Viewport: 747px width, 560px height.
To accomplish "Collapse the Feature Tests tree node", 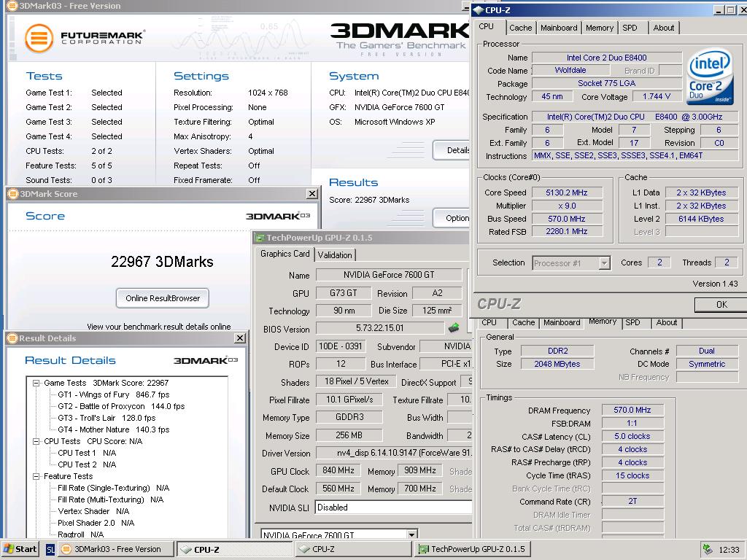I will coord(36,476).
